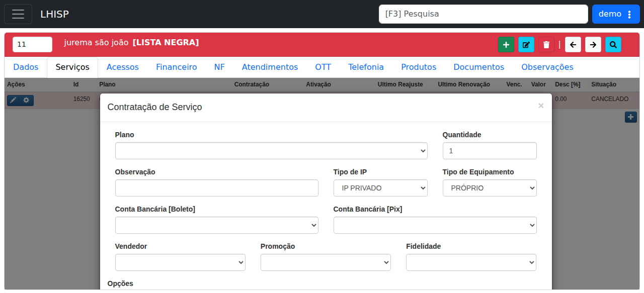Click the Ativação column header
The width and height of the screenshot is (644, 293).
(318, 84)
